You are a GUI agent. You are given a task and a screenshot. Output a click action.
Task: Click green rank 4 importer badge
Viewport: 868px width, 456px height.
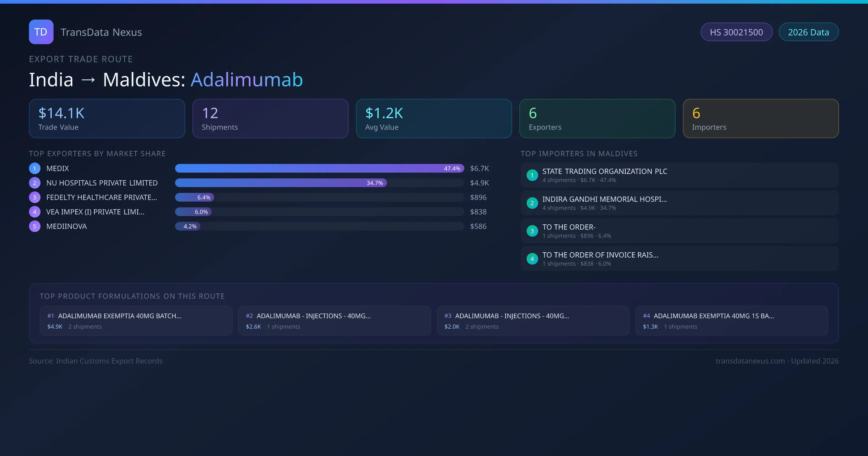pos(532,259)
